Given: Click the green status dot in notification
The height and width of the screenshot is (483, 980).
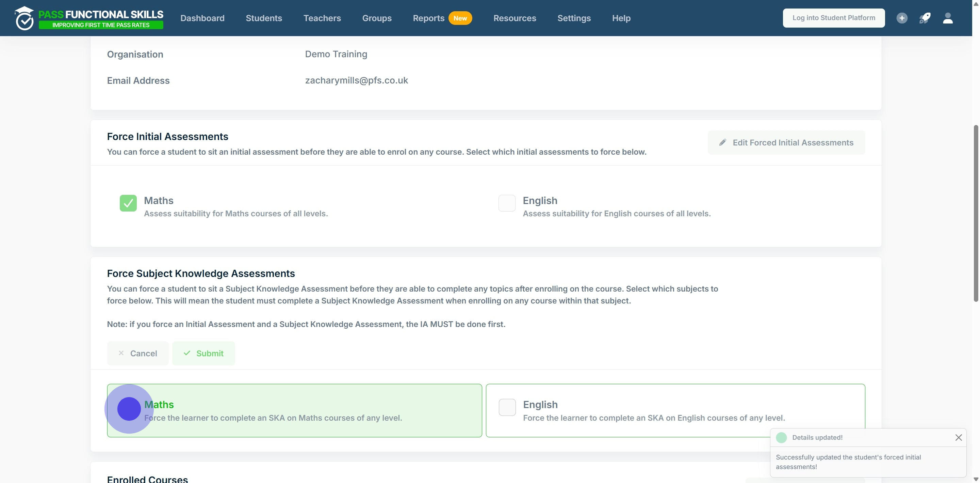Looking at the screenshot, I should coord(781,437).
